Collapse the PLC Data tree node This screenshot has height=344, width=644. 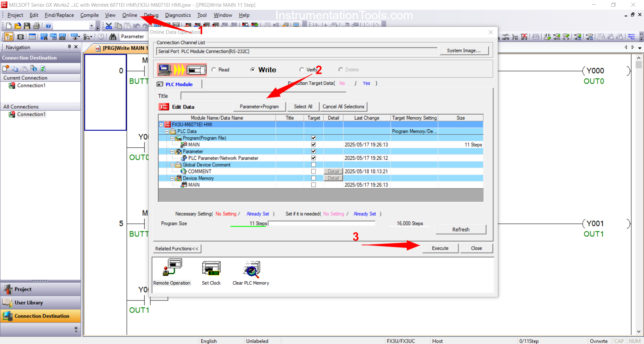coord(167,131)
